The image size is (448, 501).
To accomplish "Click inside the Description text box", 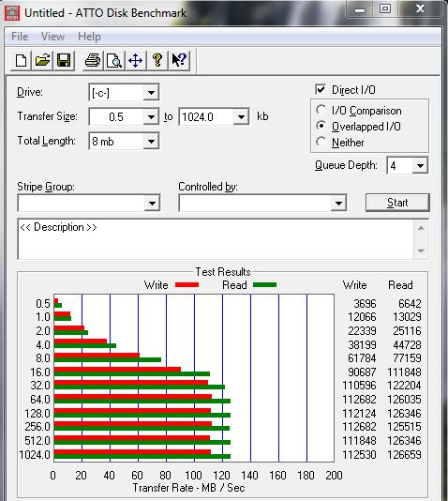I will [216, 239].
